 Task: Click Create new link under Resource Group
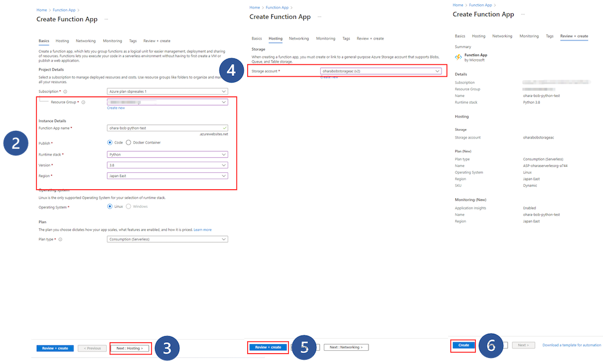[116, 108]
